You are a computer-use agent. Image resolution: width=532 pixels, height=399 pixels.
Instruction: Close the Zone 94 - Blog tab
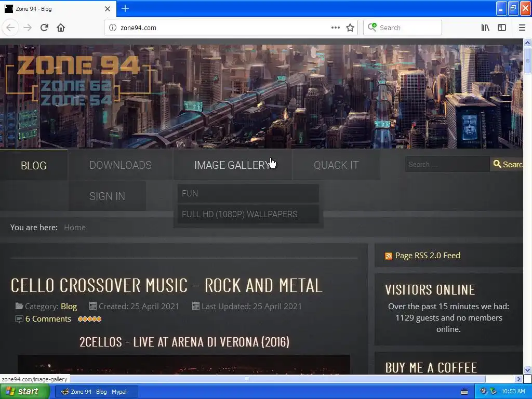pyautogui.click(x=108, y=9)
